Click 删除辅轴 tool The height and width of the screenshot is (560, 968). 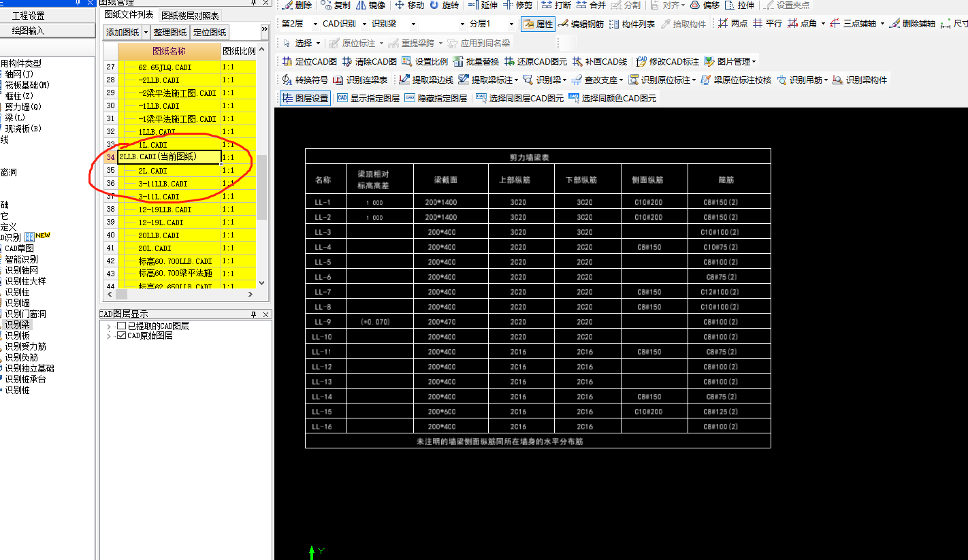[x=912, y=24]
